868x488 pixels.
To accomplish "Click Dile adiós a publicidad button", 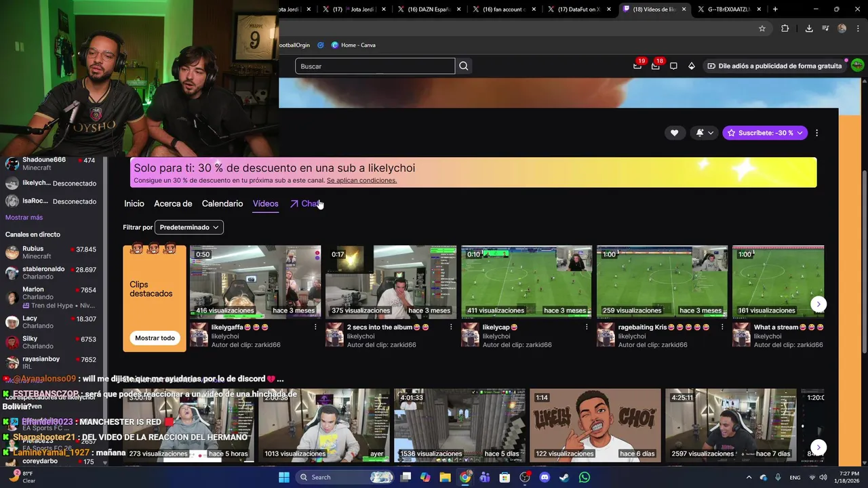I will tap(774, 66).
